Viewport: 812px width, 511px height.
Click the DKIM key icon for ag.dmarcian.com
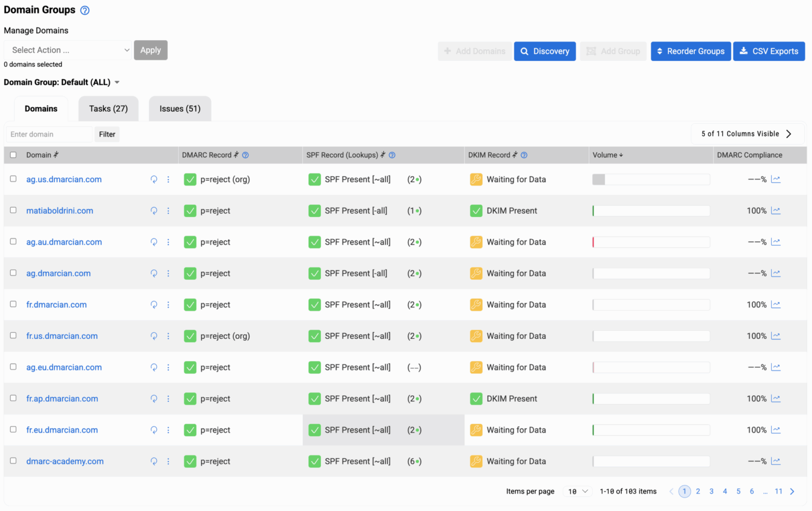click(x=476, y=274)
